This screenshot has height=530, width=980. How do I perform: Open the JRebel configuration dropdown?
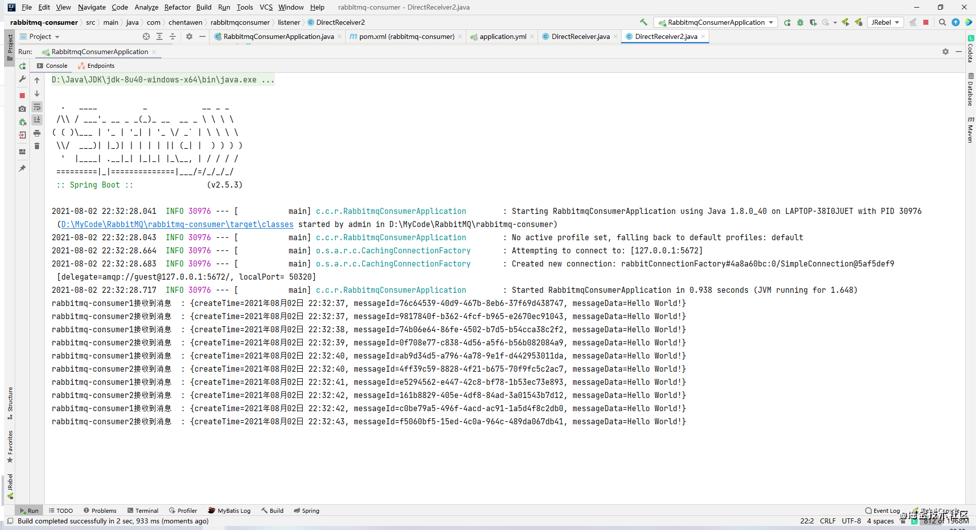pos(886,22)
